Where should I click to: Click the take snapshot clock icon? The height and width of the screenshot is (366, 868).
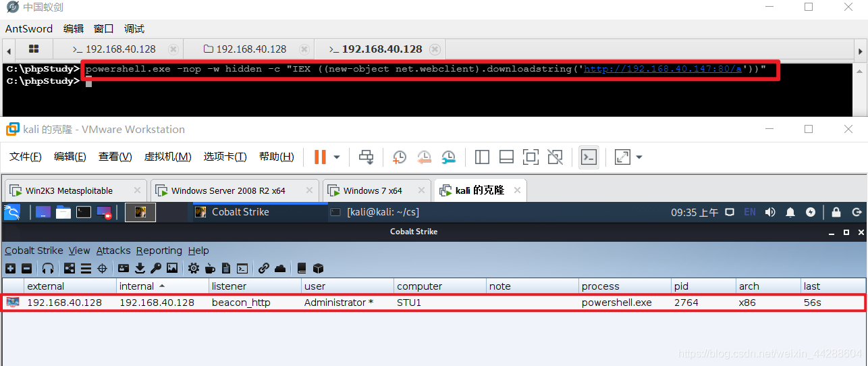(400, 157)
